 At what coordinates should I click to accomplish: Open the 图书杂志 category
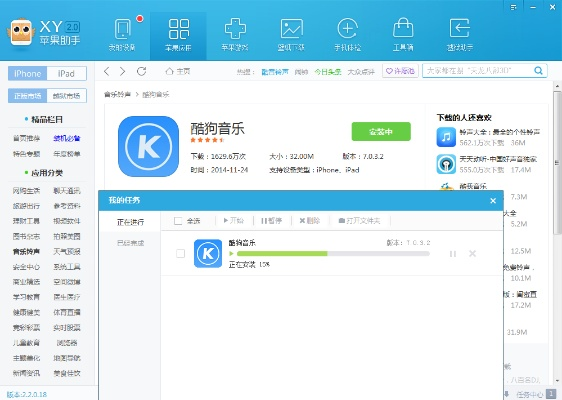[27, 237]
